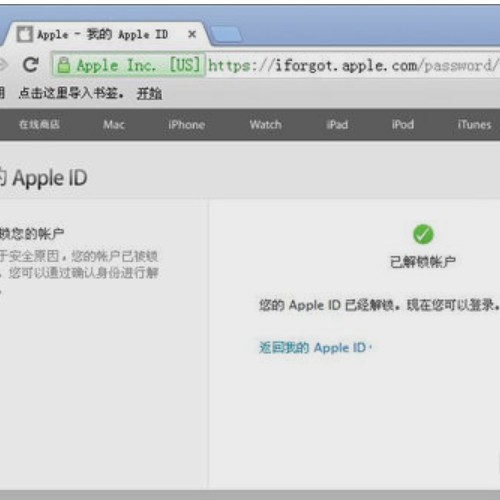Click the 开始 bookmark import link
This screenshot has width=500, height=500.
[x=149, y=94]
